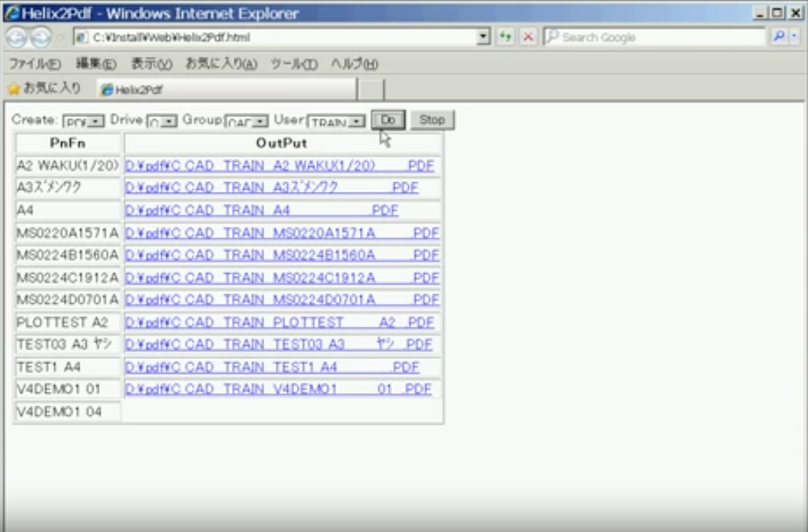Screen dimensions: 808x532
Task: Open the MS0224D0701A PDF link
Action: (x=282, y=300)
